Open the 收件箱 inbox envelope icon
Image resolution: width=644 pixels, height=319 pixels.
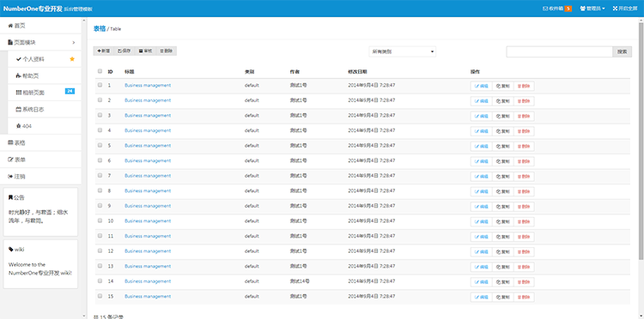coord(545,9)
